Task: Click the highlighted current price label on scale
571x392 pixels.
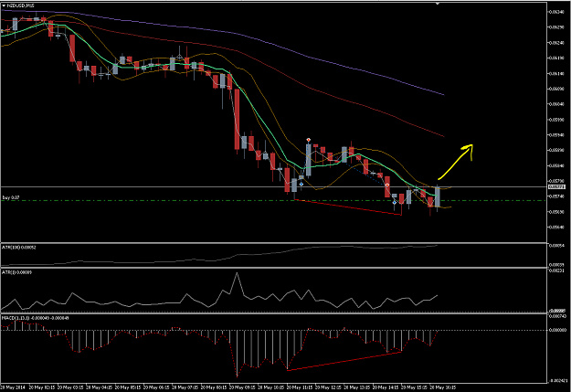Action: pyautogui.click(x=556, y=187)
